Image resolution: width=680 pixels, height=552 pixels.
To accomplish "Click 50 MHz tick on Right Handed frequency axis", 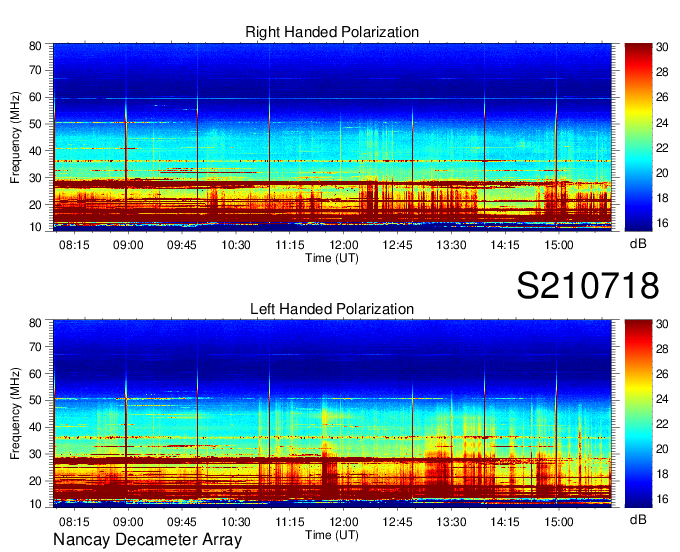I will tap(35, 124).
